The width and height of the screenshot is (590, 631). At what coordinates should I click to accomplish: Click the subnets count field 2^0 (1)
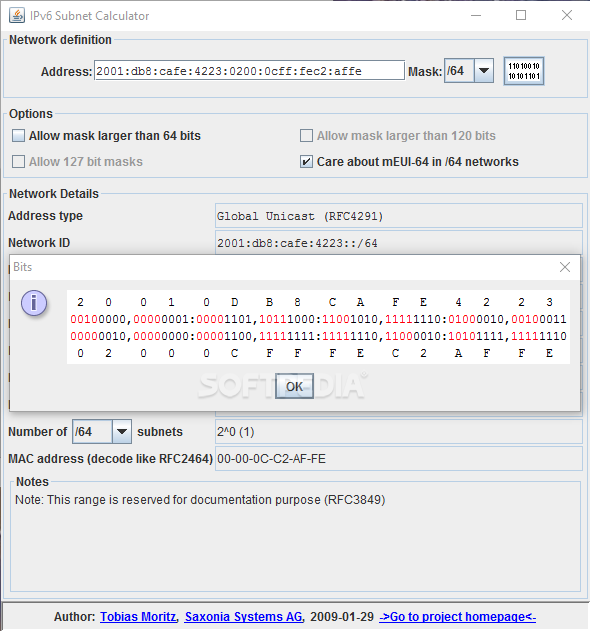tap(399, 432)
